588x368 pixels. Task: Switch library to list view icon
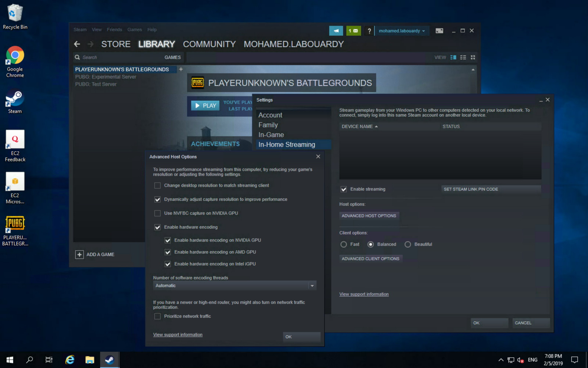click(463, 57)
